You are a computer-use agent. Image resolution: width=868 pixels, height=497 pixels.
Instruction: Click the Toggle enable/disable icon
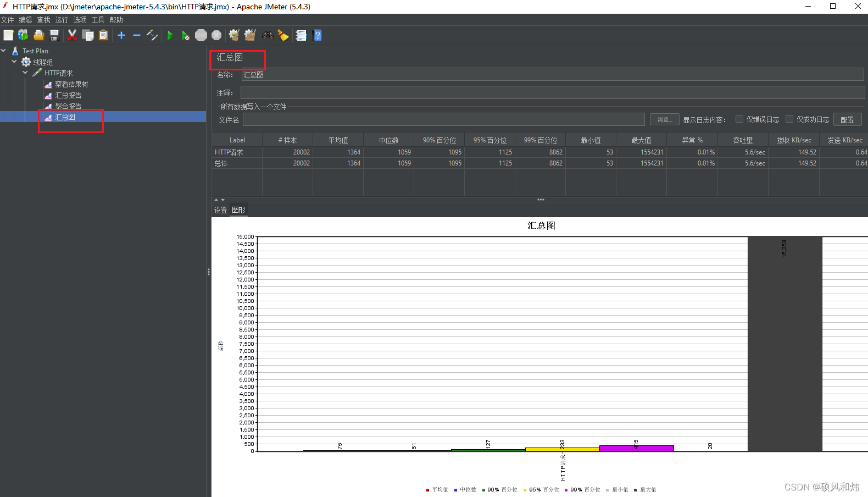[x=152, y=35]
